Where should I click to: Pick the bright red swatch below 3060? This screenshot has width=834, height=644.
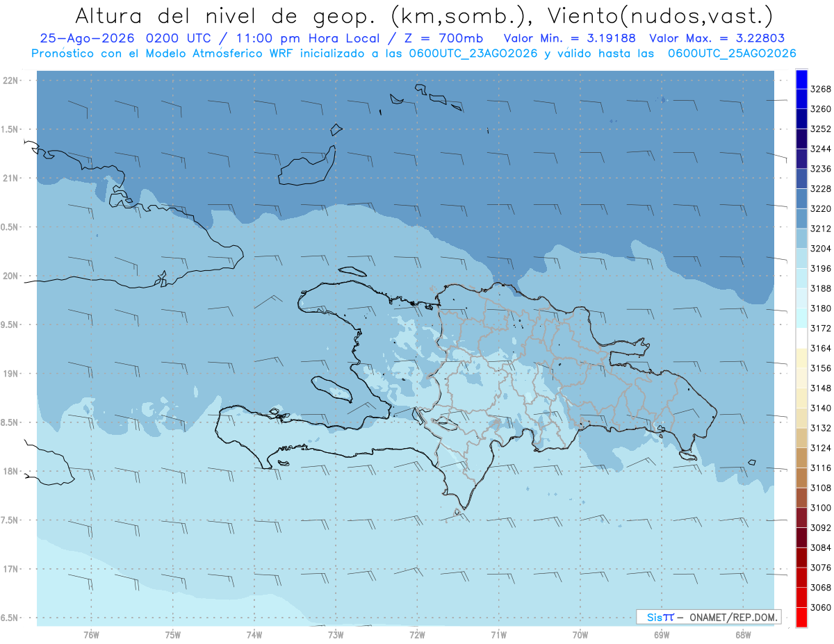point(801,618)
